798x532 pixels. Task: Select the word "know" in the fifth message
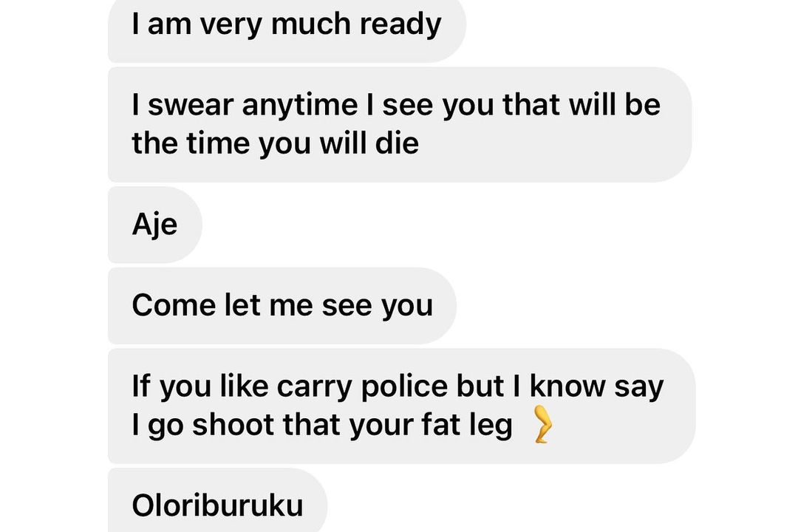[x=567, y=386]
